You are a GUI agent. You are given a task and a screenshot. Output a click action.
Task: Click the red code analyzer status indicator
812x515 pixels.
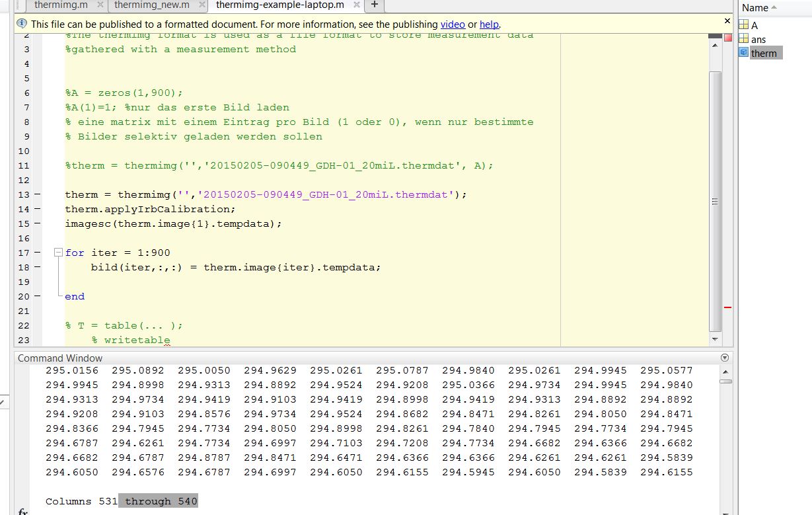(728, 37)
